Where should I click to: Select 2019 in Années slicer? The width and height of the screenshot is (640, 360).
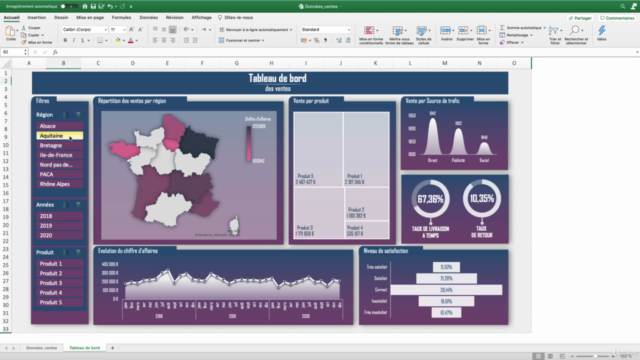[60, 226]
